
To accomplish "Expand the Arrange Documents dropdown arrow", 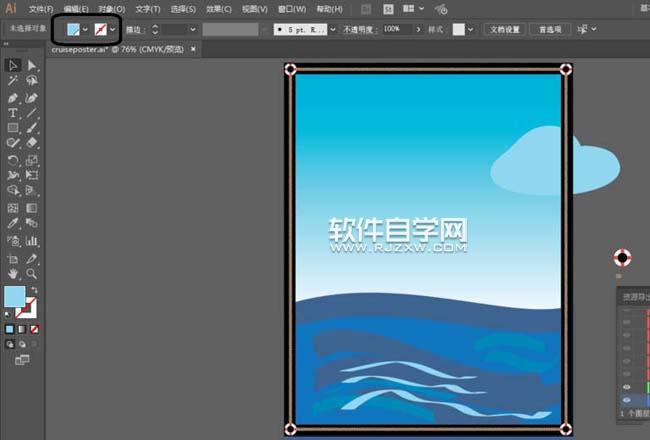I will (x=421, y=8).
